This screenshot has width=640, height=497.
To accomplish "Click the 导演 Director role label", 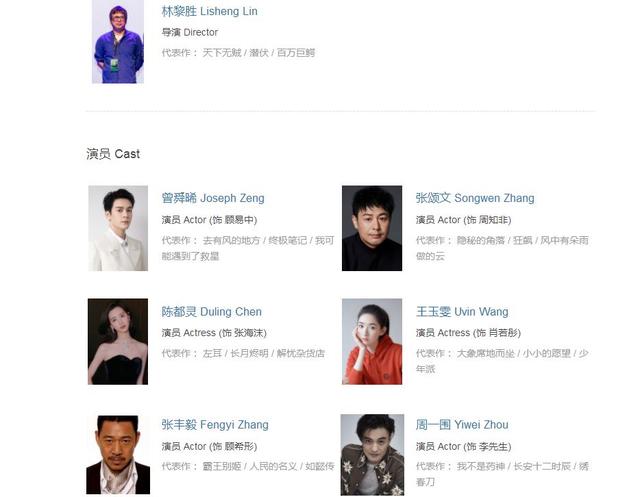I will (x=190, y=32).
